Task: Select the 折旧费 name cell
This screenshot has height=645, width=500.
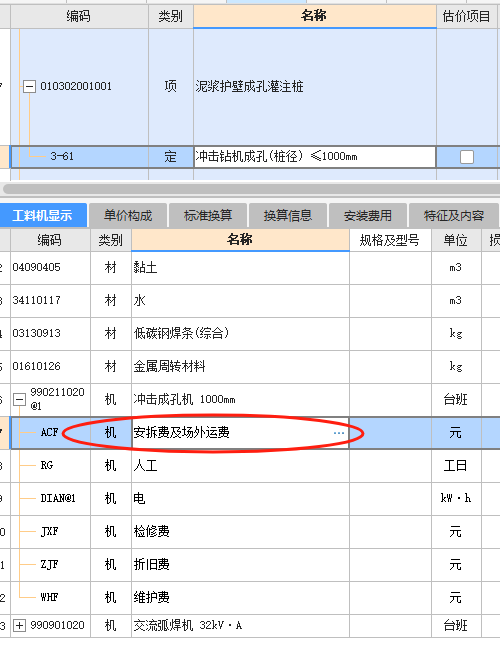Action: pos(240,564)
